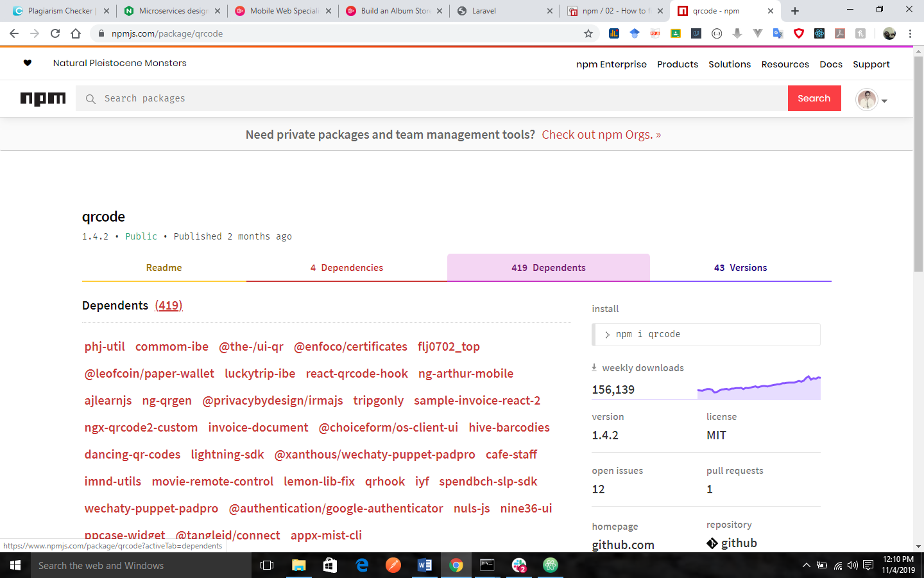Open Slack from taskbar
This screenshot has height=578, width=924.
coord(519,565)
